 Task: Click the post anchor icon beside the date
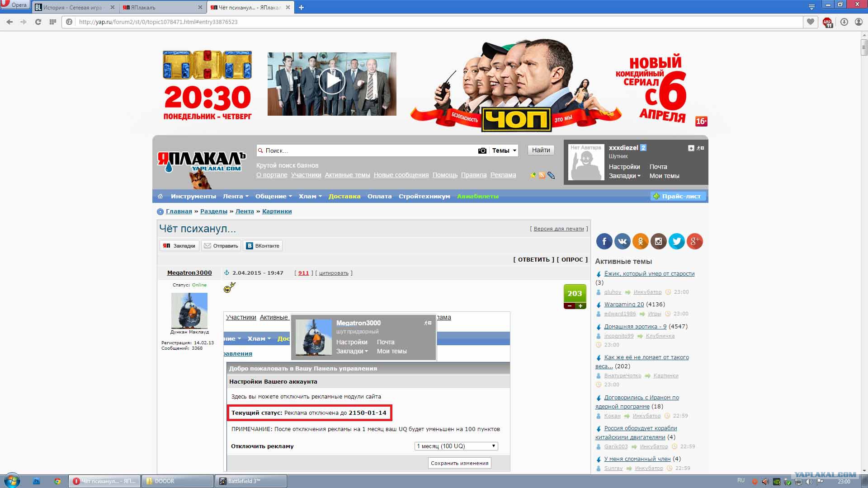point(227,273)
